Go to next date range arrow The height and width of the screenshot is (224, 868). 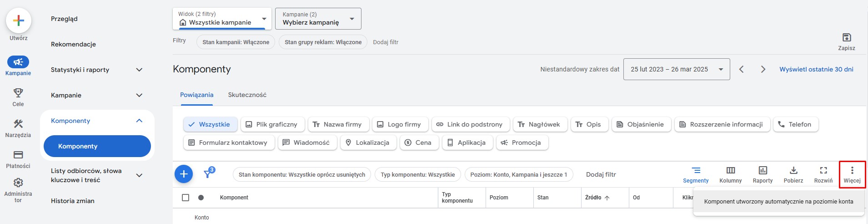tap(763, 69)
